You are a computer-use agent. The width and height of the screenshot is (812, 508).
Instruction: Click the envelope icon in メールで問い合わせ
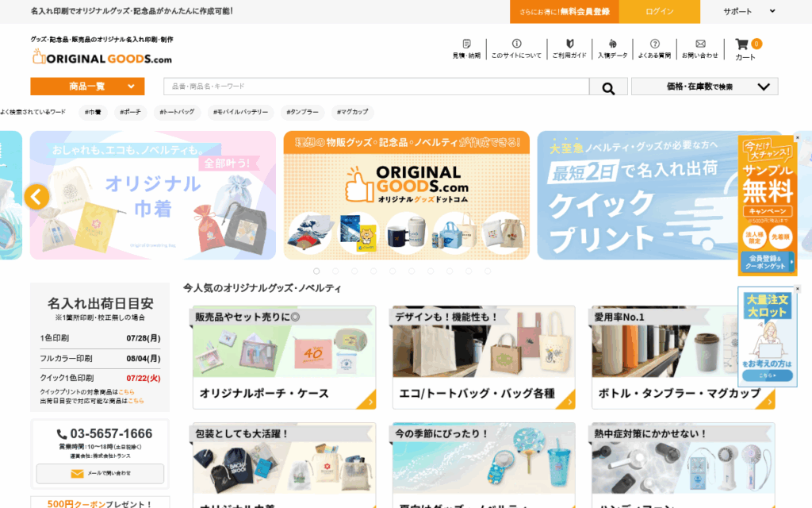click(x=77, y=473)
